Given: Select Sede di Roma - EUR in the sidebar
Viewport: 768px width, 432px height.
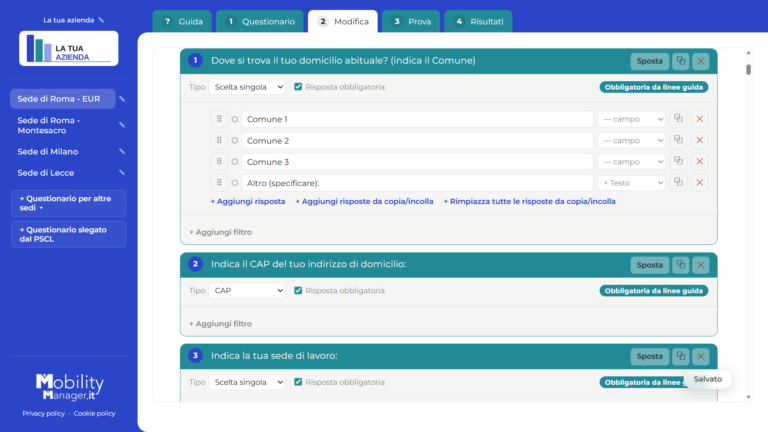Looking at the screenshot, I should (x=63, y=99).
